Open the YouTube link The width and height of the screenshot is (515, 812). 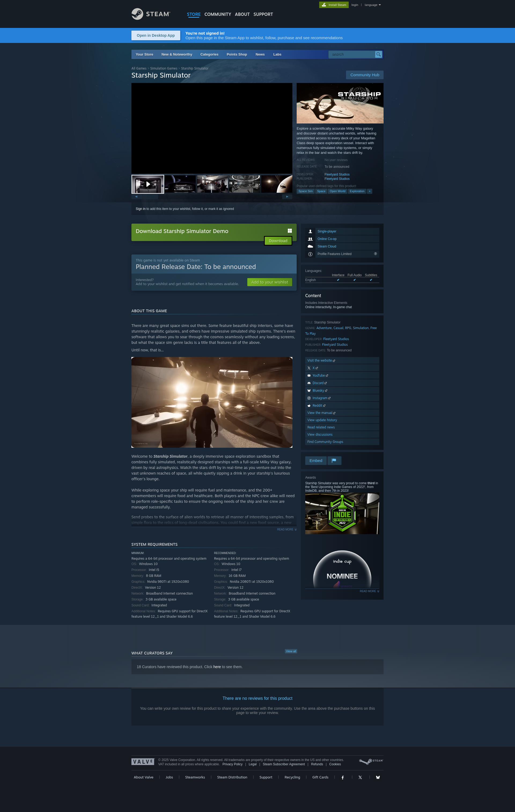[x=342, y=375]
